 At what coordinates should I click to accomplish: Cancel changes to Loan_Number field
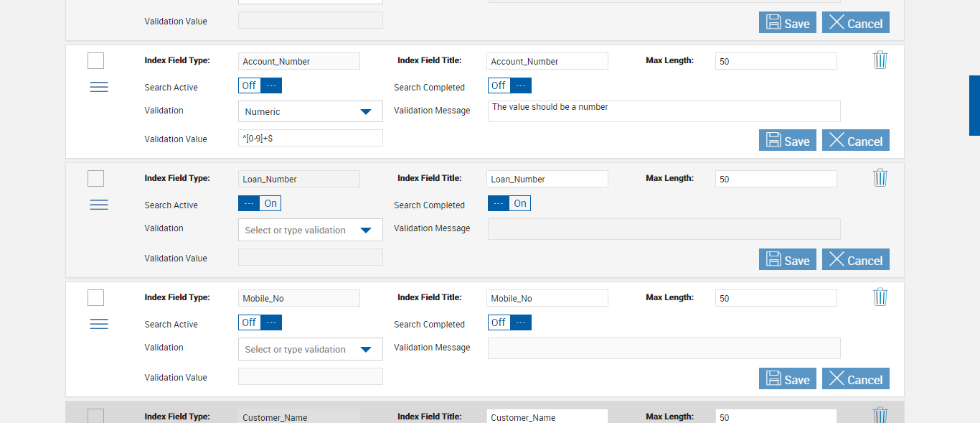(855, 260)
